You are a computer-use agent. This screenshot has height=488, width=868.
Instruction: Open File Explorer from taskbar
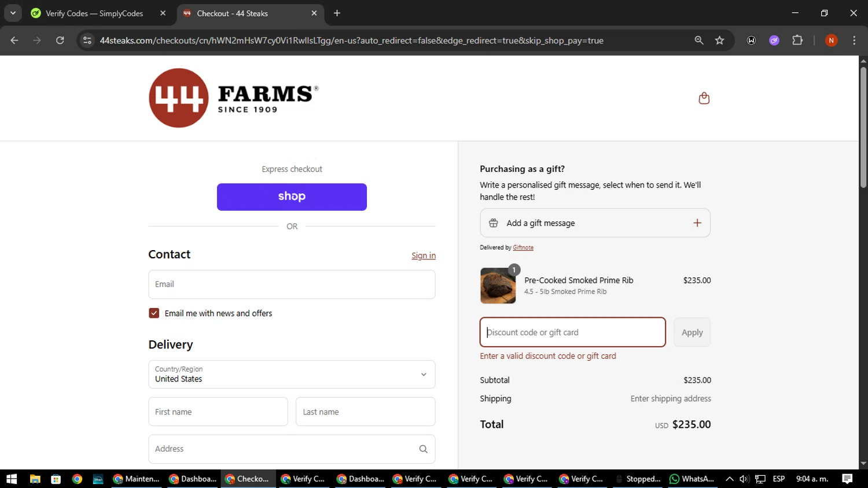35,479
